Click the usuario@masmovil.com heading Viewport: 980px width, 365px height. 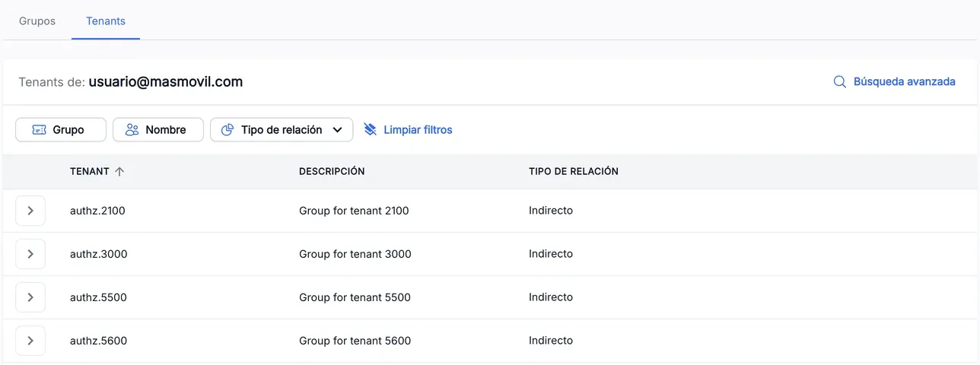(x=166, y=81)
